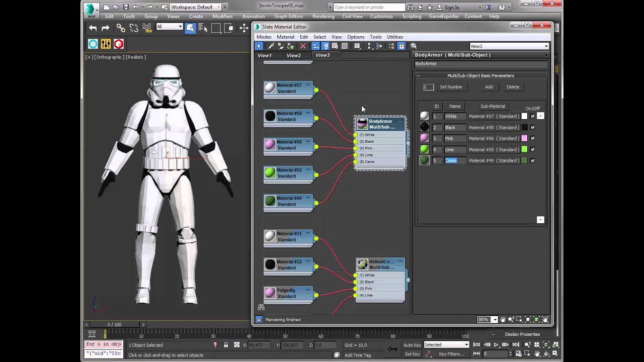Click Lay Out All vertical icon
Screen dimensions: 644x362
pos(369,46)
